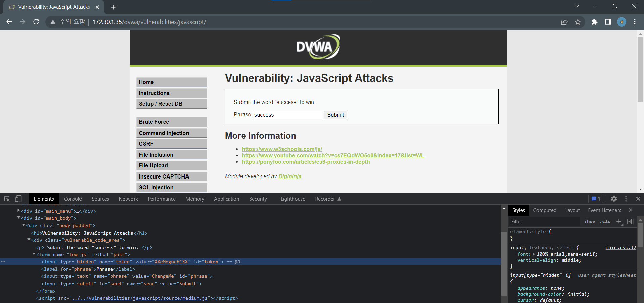Image resolution: width=644 pixels, height=303 pixels.
Task: Open the Event Listeners tab
Action: point(604,210)
